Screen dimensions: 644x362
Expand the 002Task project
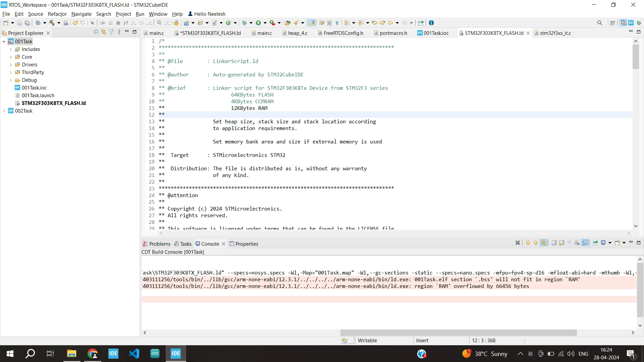tap(4, 111)
